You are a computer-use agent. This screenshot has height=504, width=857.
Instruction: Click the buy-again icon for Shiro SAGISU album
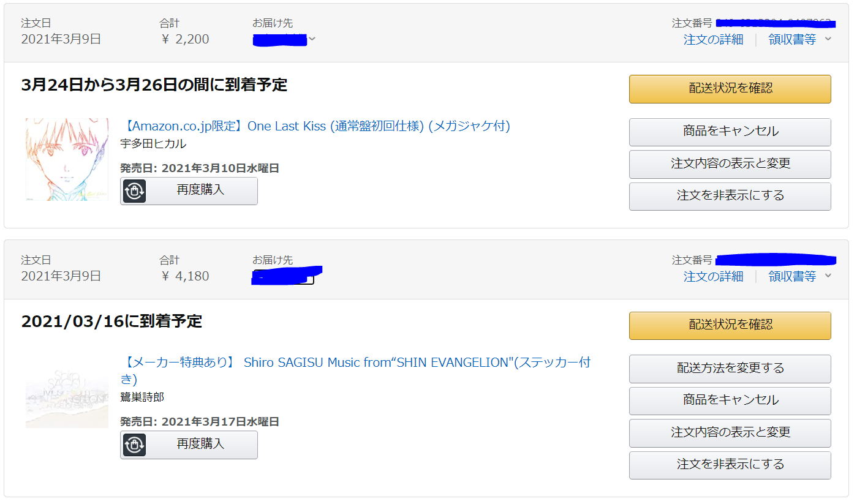point(134,445)
